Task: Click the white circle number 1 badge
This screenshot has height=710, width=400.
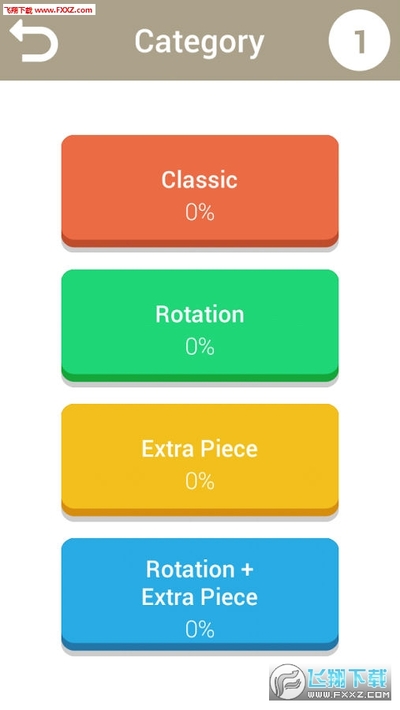Action: pyautogui.click(x=359, y=41)
